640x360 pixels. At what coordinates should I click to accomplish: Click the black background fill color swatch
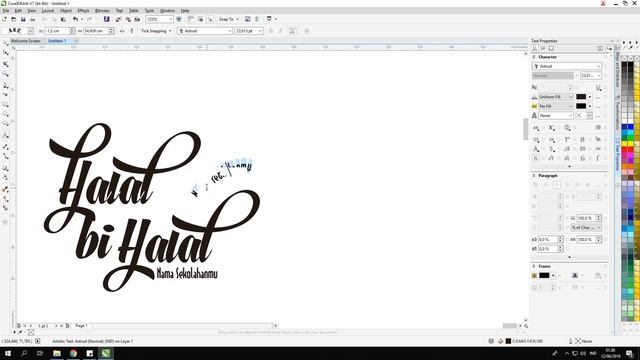coord(581,106)
